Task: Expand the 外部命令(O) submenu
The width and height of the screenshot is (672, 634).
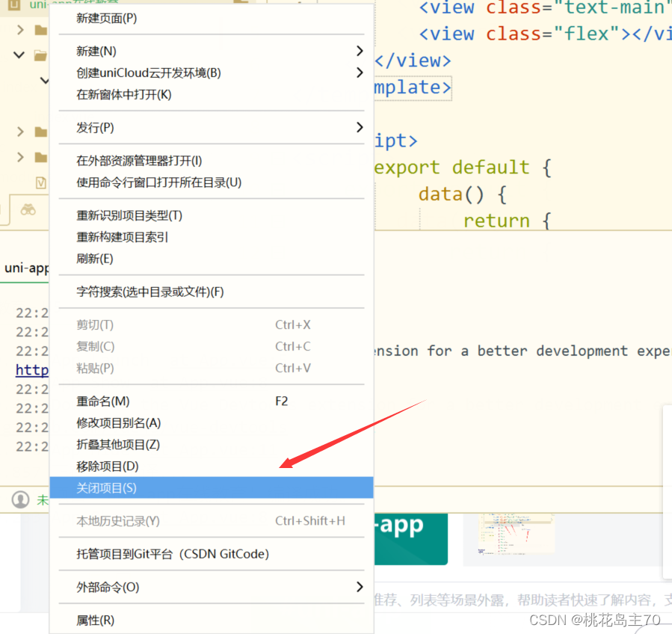Action: (360, 588)
